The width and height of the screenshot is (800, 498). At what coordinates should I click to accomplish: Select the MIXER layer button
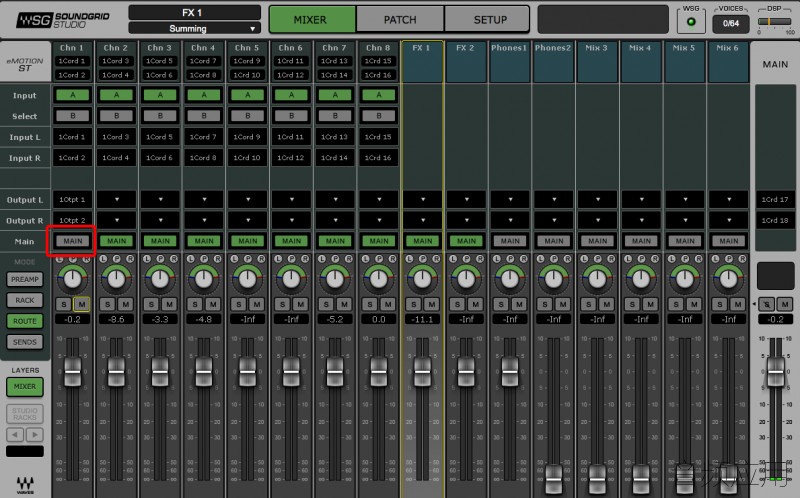pyautogui.click(x=25, y=387)
